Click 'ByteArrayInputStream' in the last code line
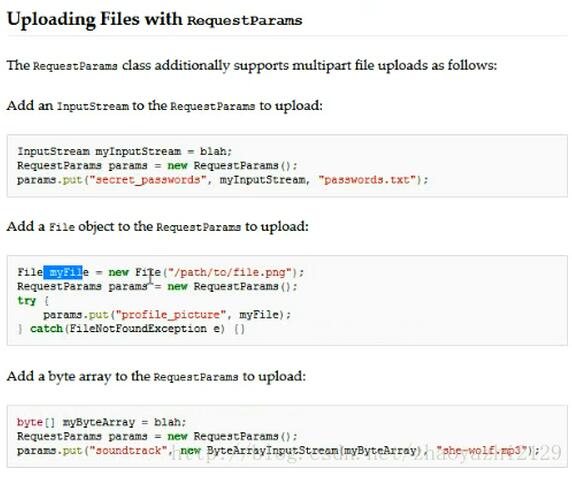 click(x=273, y=450)
